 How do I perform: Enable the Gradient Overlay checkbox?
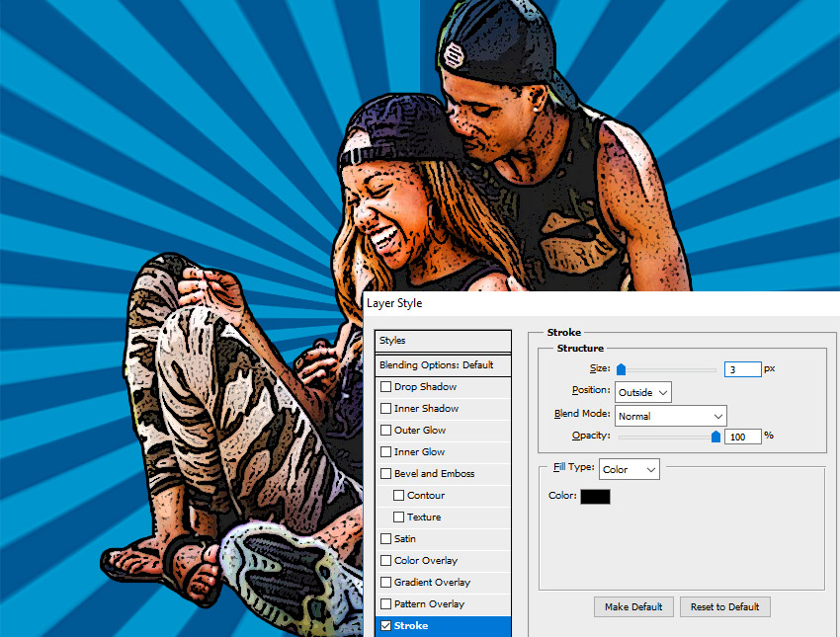(x=385, y=582)
